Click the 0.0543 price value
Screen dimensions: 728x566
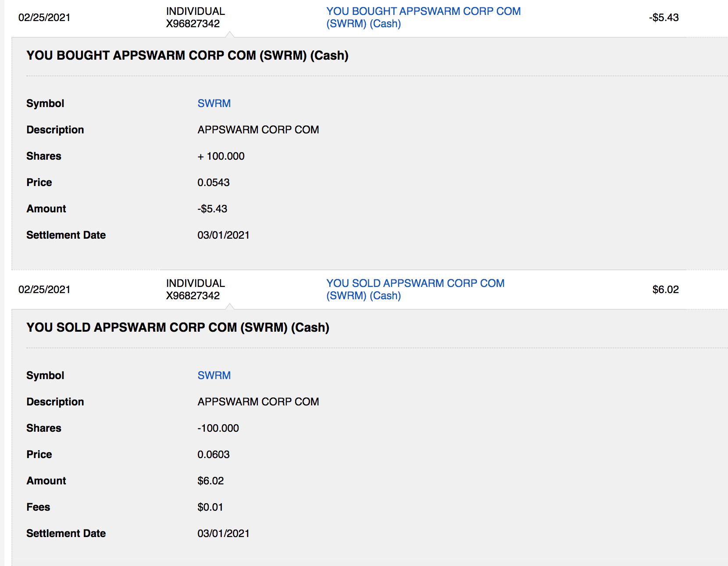[x=214, y=183]
